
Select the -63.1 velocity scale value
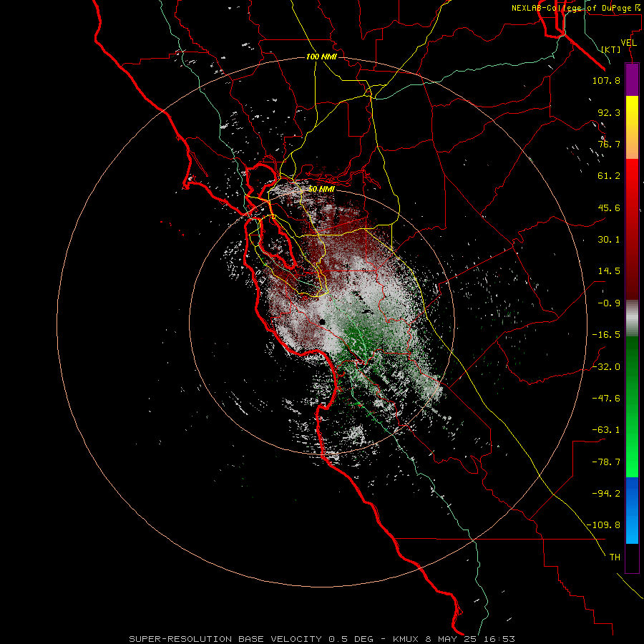click(x=606, y=430)
